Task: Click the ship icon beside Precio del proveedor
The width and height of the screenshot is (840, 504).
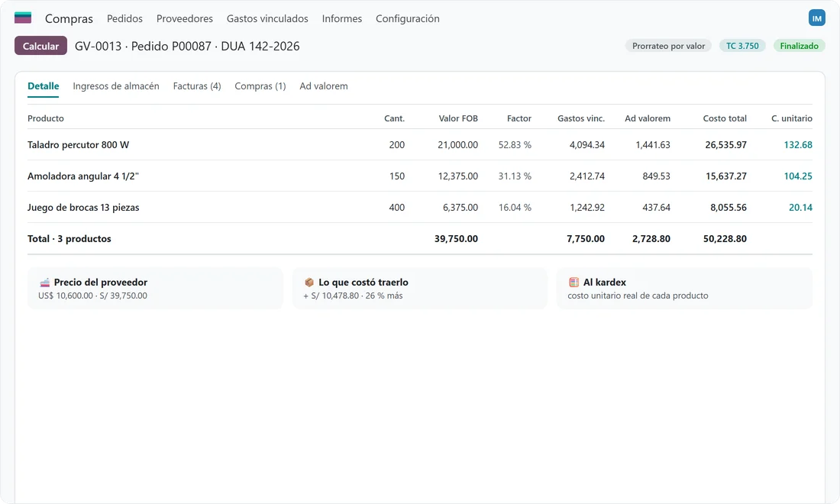Action: pos(44,283)
